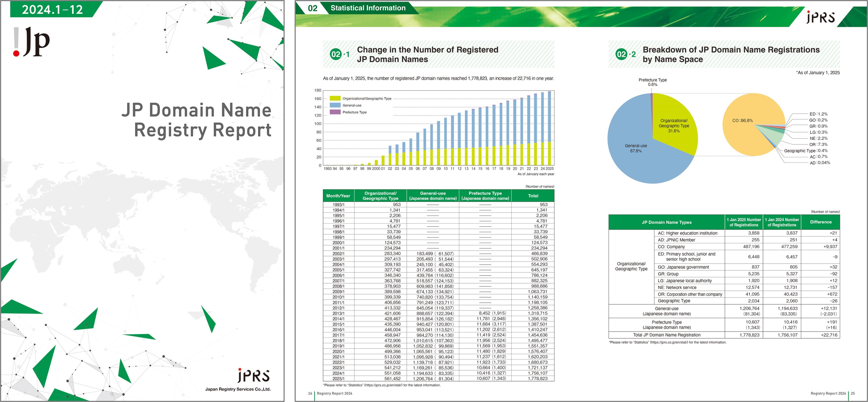Click the Total column header in the yearly table
Screen dimensions: 868x402
(x=533, y=196)
